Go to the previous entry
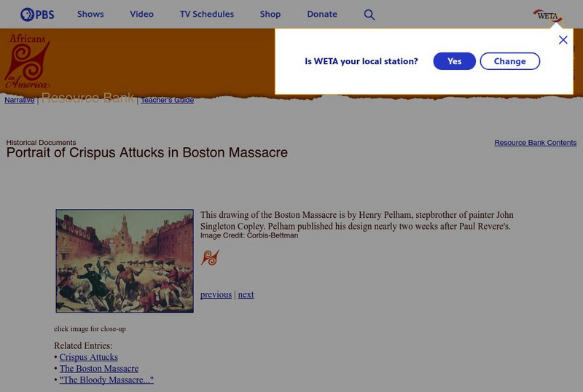 tap(216, 294)
